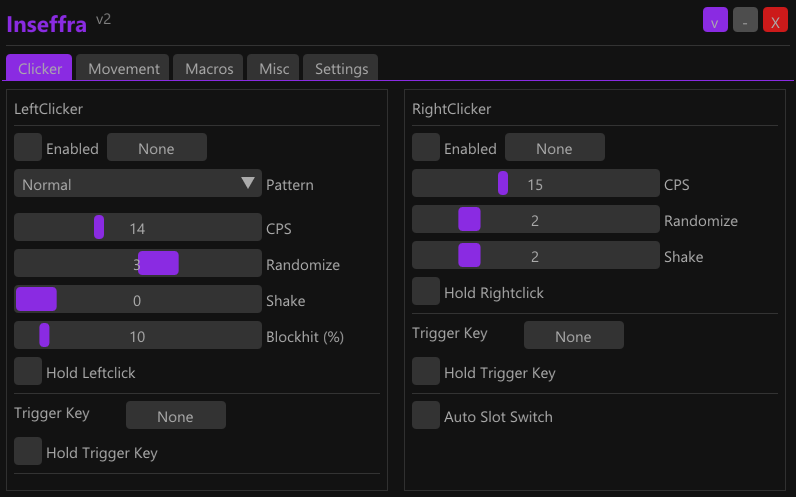
Task: Open the Pattern dropdown showing Normal
Action: 137,184
